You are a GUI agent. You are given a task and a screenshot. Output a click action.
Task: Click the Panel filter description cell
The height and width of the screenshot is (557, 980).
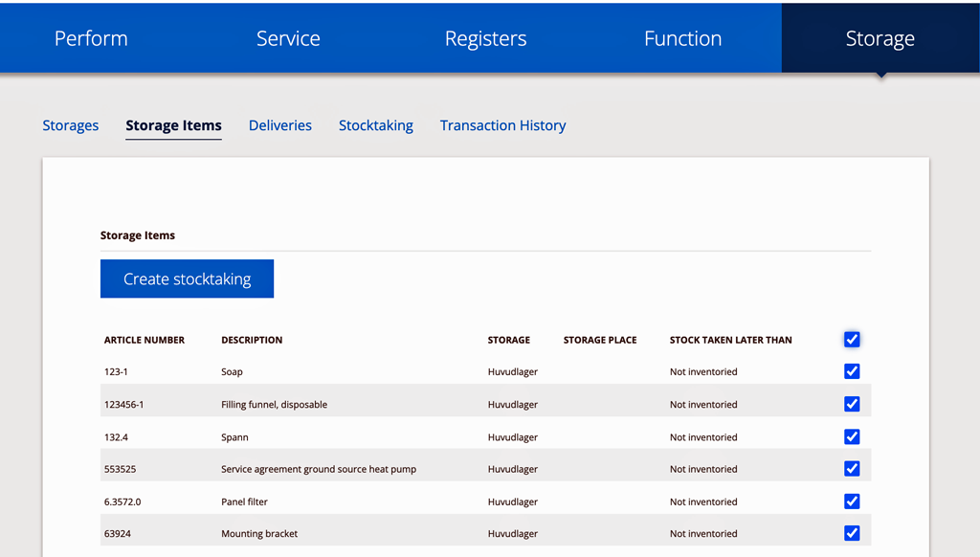tap(244, 501)
